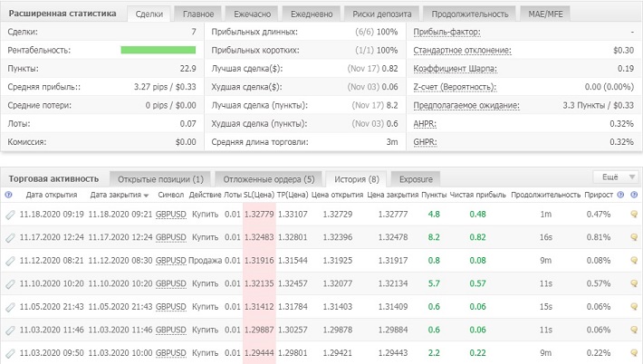Open GBPUSD symbol link in Продажа row
The image size is (643, 364).
pyautogui.click(x=170, y=260)
